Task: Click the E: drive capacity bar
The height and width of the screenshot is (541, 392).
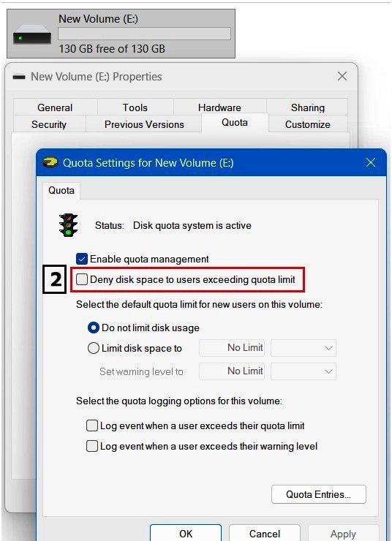Action: pos(144,34)
